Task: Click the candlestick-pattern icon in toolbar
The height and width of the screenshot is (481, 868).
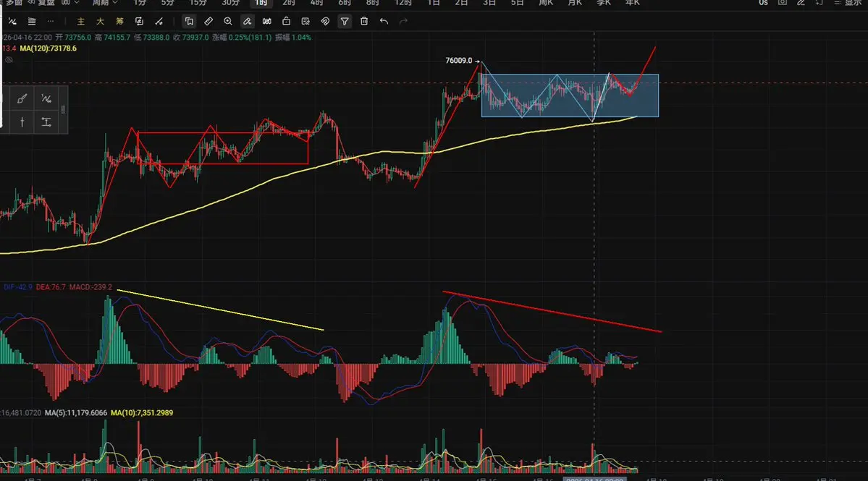Action: pos(267,22)
